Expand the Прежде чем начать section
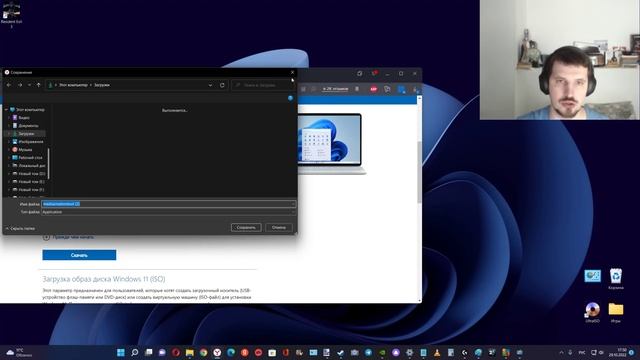This screenshot has width=640, height=360. point(68,237)
